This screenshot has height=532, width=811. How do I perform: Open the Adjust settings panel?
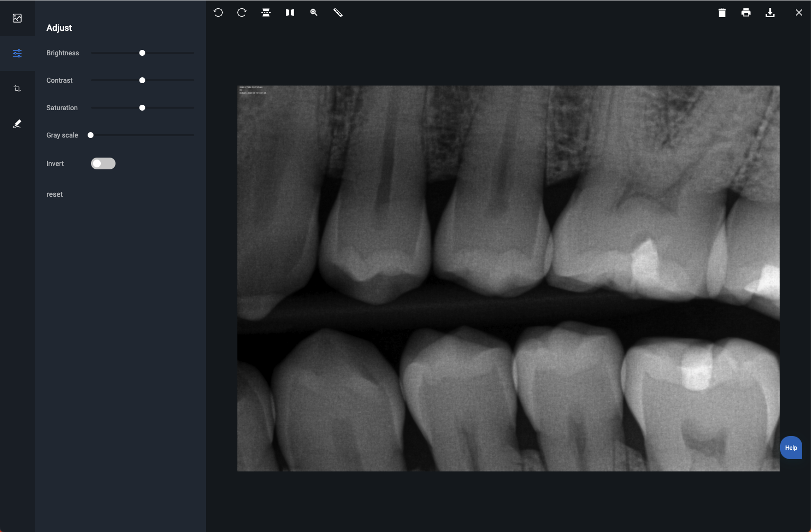point(17,54)
